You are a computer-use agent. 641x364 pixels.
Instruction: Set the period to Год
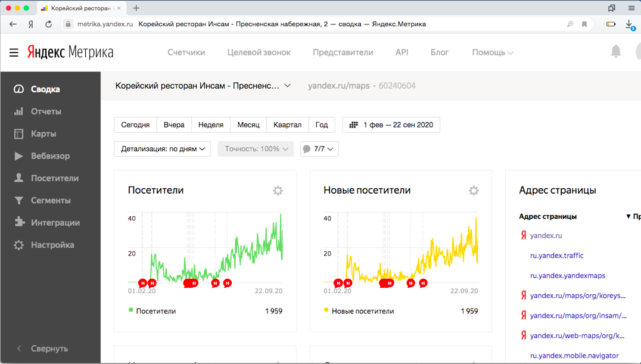322,125
